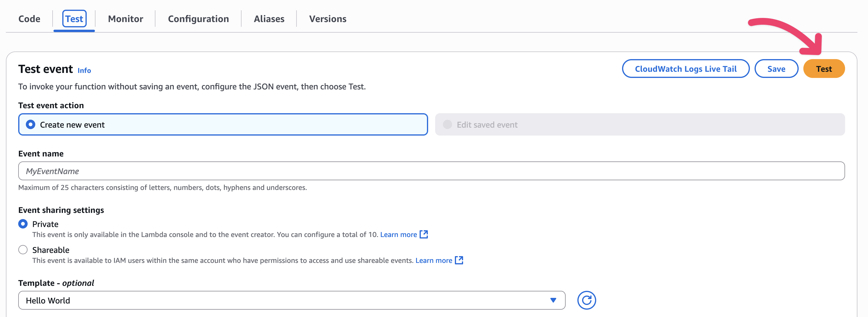Focus the Event name input field

click(x=431, y=171)
